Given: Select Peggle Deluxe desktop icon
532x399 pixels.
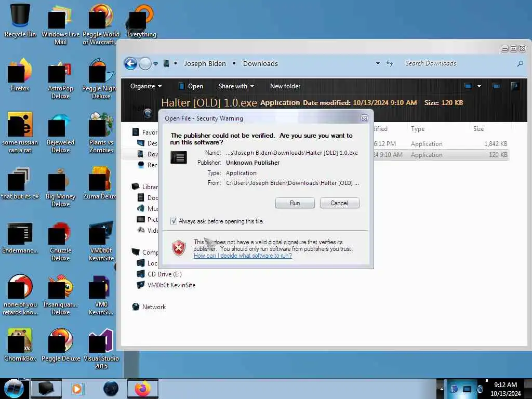Looking at the screenshot, I should click(x=60, y=345).
